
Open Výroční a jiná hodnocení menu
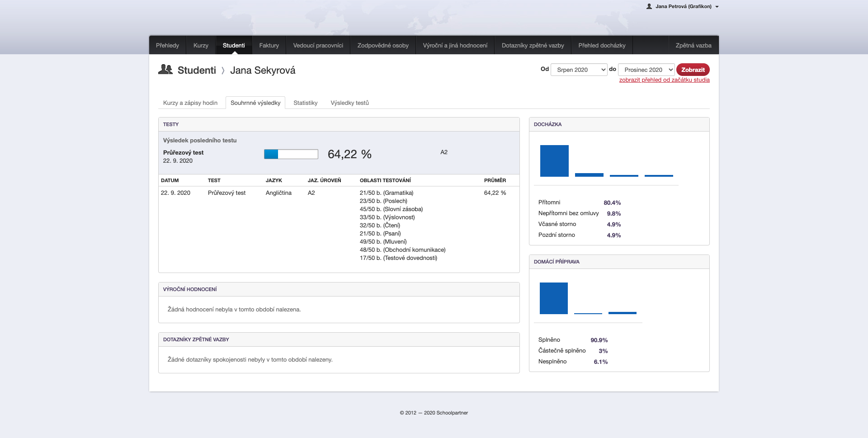(455, 45)
